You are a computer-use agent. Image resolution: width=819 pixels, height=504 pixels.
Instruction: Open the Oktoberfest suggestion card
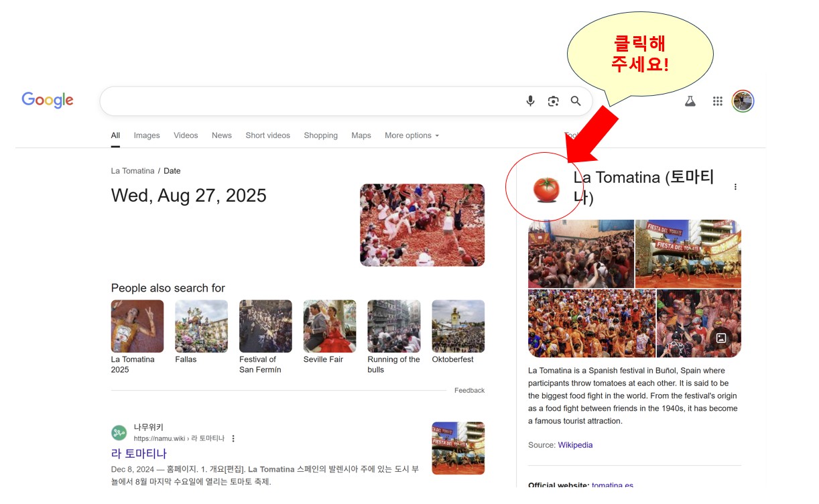458,332
